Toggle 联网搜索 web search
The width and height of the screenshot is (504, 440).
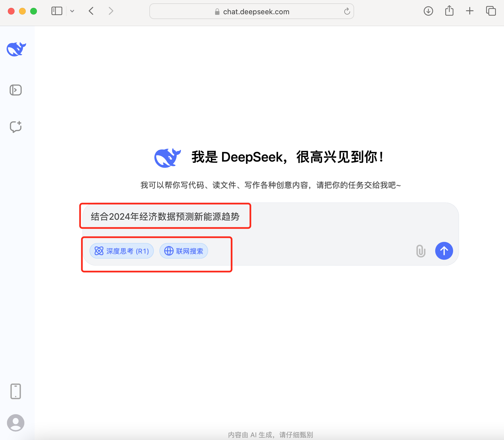pos(184,251)
